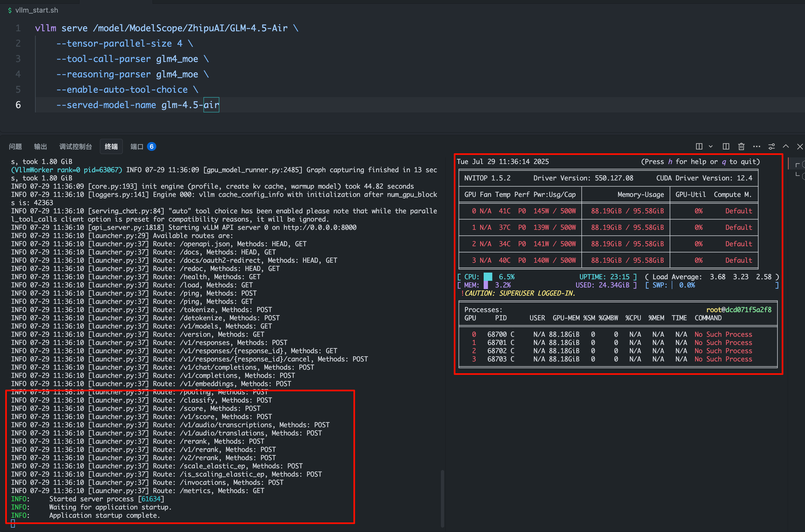Click line number 1 in the gutter
The height and width of the screenshot is (532, 805).
(x=18, y=28)
